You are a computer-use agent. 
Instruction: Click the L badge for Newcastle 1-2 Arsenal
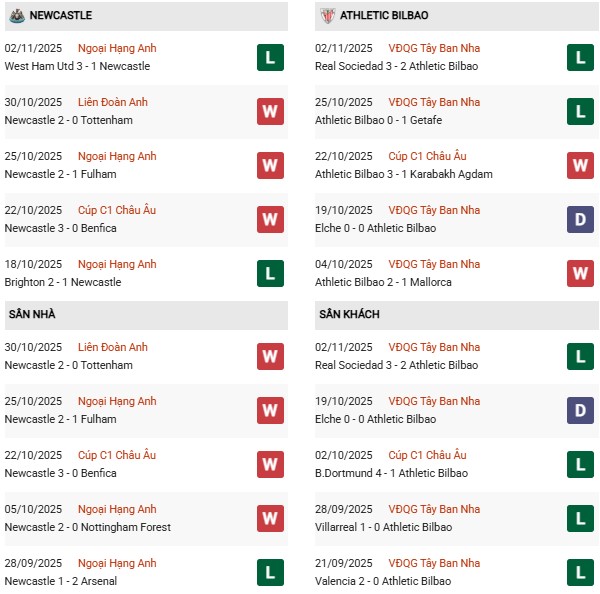[x=269, y=572]
